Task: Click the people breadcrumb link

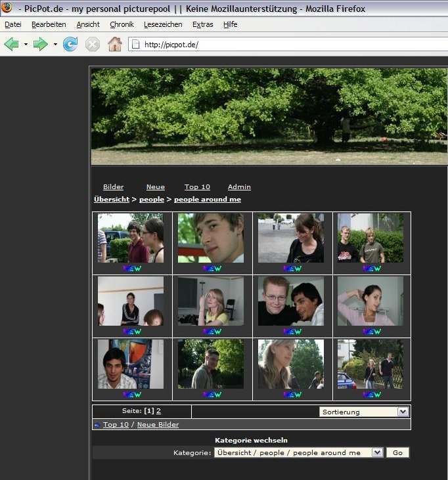Action: click(x=152, y=199)
